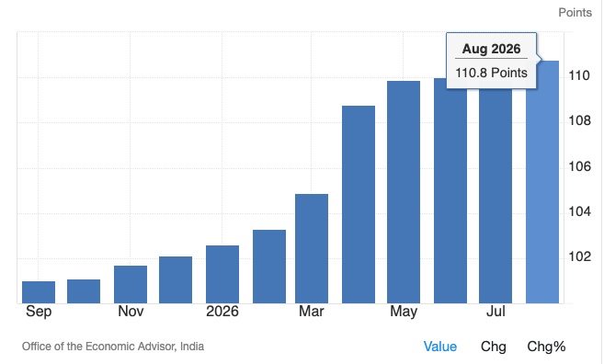Click the 110.8 Points tooltip value
604x364 pixels.
pos(491,73)
